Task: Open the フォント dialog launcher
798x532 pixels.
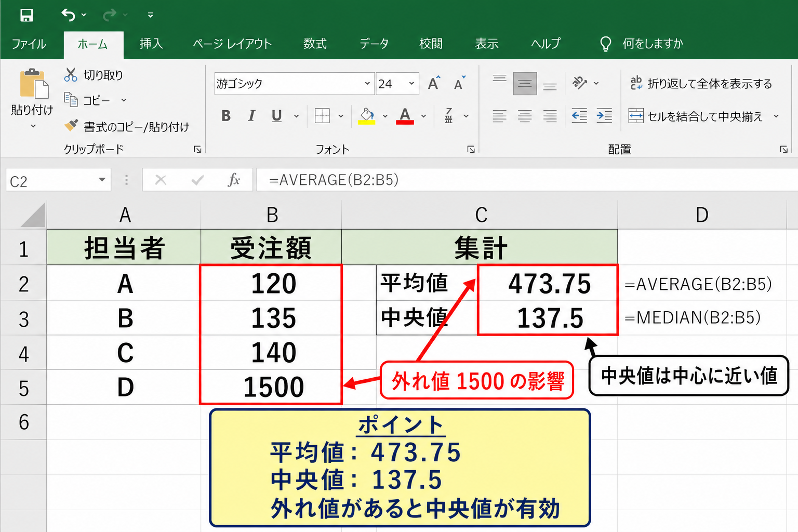Action: 471,150
